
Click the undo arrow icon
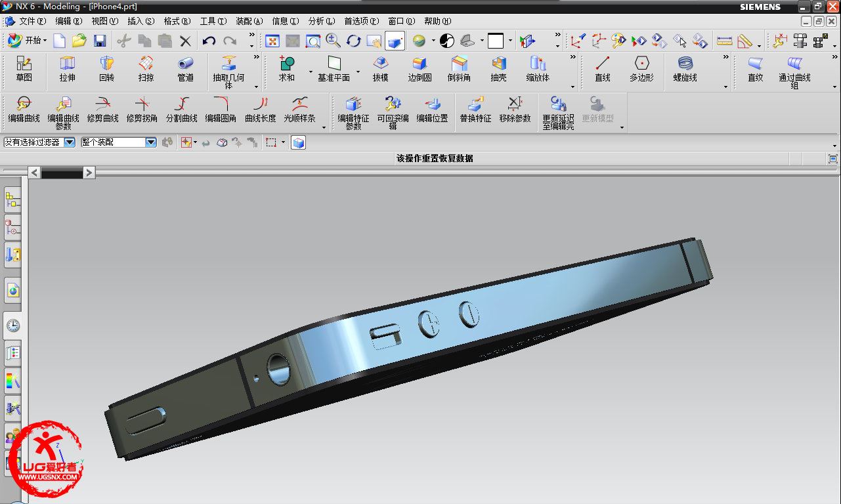(x=209, y=41)
